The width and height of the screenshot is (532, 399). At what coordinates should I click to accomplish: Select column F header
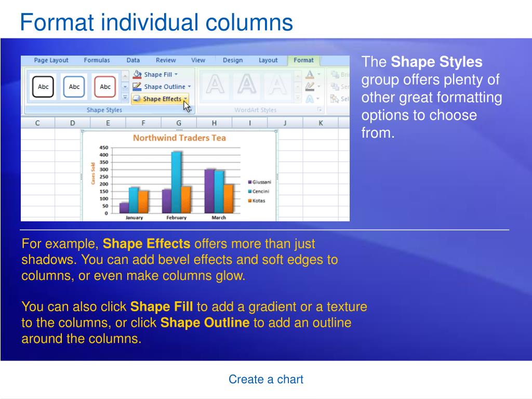point(143,123)
